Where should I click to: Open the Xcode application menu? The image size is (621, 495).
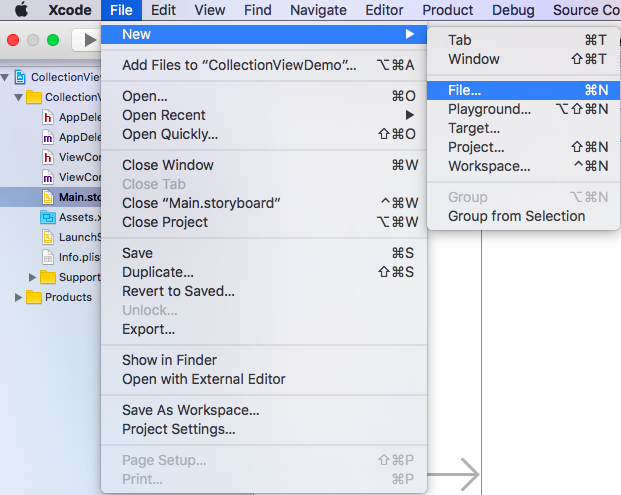point(70,10)
